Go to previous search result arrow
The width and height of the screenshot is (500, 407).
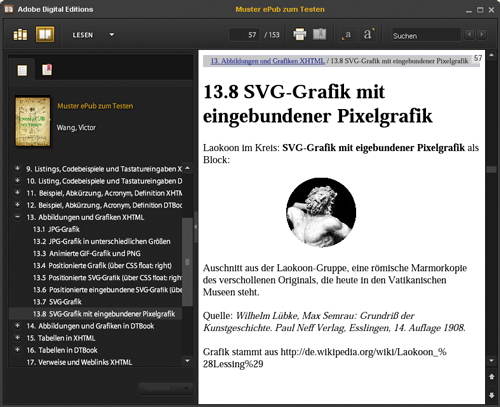click(469, 34)
